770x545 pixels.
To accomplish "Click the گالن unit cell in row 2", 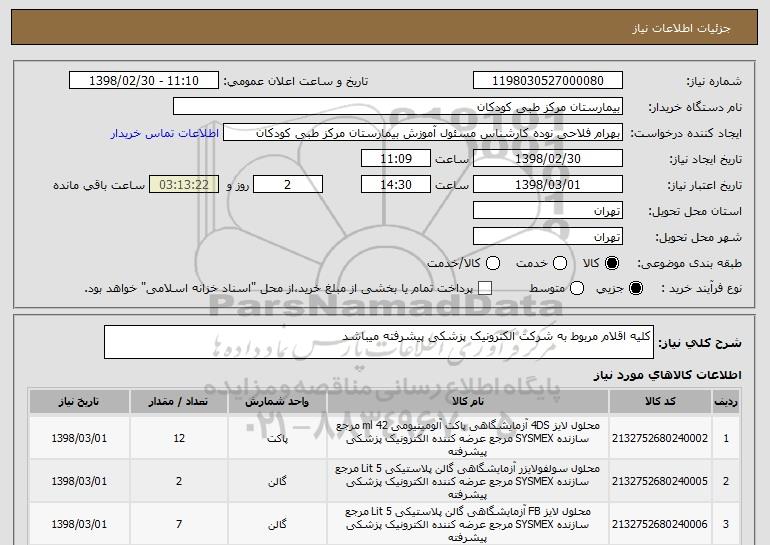I will click(277, 482).
